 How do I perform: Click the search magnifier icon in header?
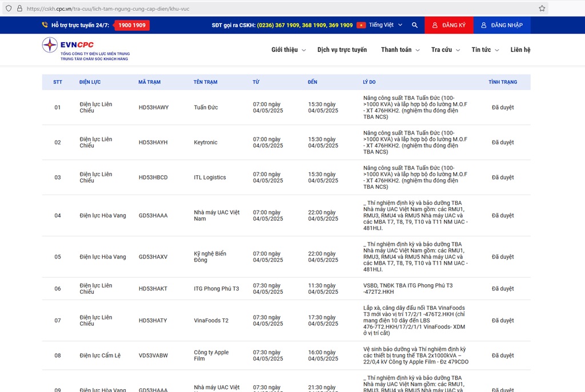click(415, 25)
